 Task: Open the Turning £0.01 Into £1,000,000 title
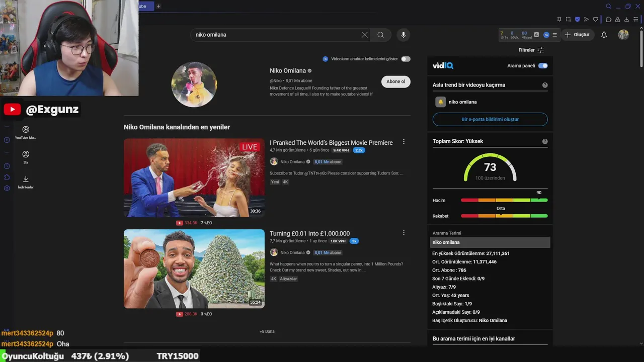click(x=309, y=233)
